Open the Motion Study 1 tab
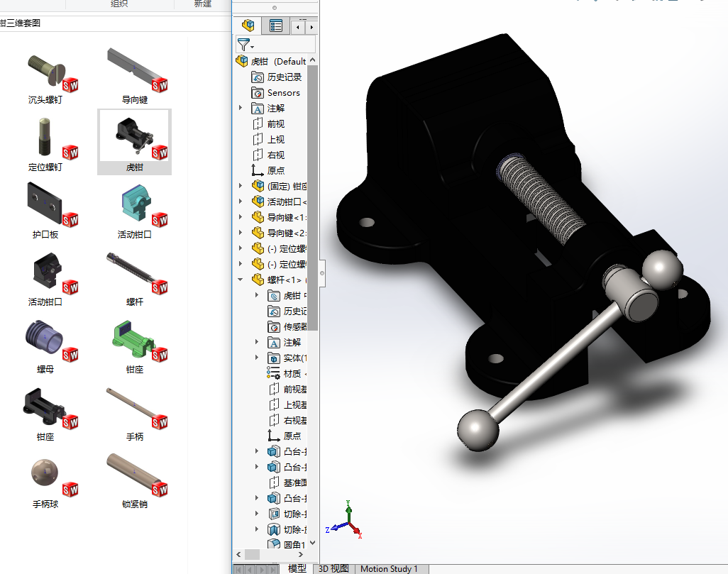Image resolution: width=728 pixels, height=574 pixels. [389, 568]
